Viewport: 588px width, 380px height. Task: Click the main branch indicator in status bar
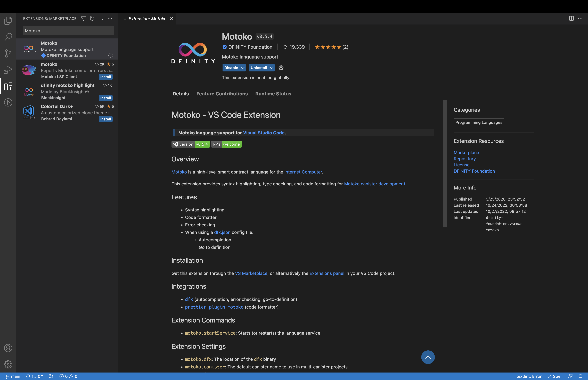13,376
